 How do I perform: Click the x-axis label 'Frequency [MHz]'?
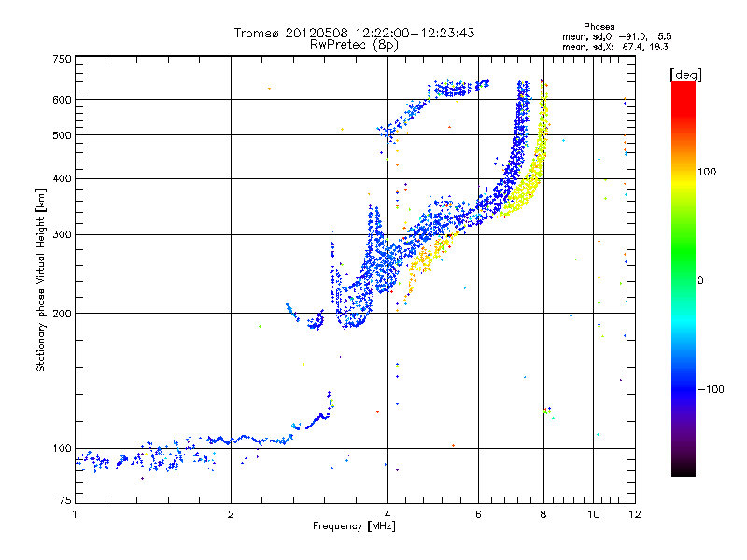[x=354, y=526]
